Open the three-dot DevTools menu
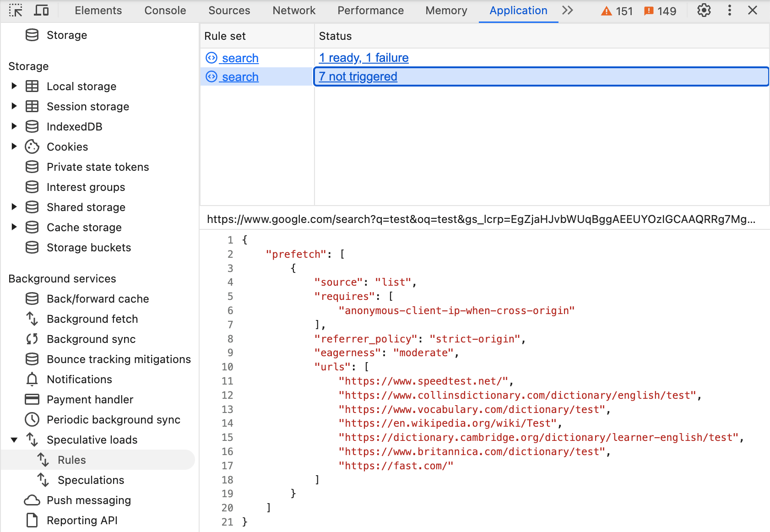Image resolution: width=770 pixels, height=532 pixels. pos(729,10)
